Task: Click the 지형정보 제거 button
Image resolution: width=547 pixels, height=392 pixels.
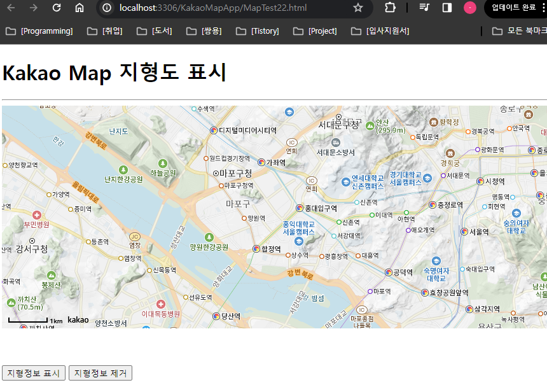Action: tap(100, 373)
